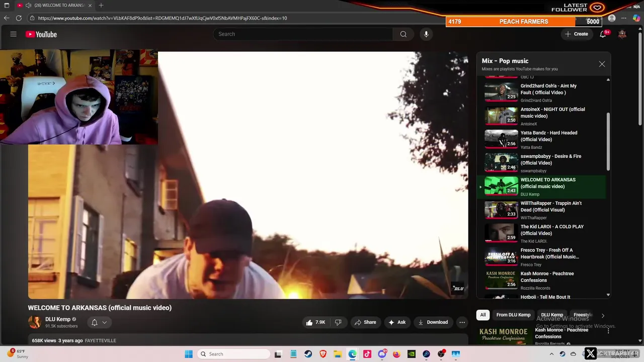Click the search magnifier button
Screen dimensions: 644x362
point(403,34)
